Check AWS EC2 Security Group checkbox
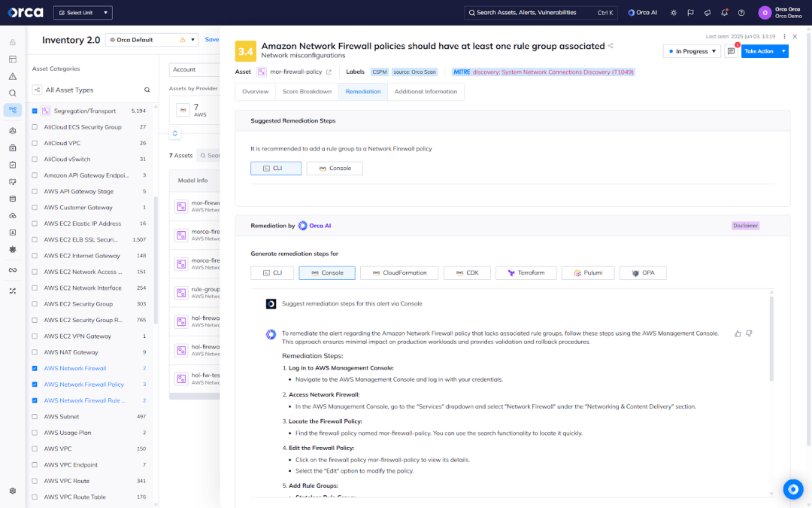812x508 pixels. [x=35, y=304]
